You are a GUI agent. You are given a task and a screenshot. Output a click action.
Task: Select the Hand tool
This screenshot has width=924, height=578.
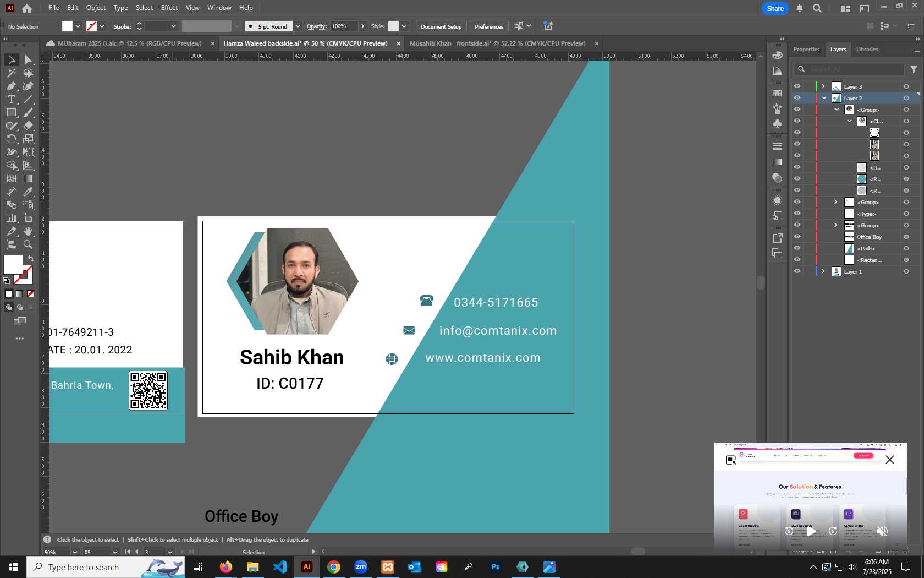(x=29, y=231)
